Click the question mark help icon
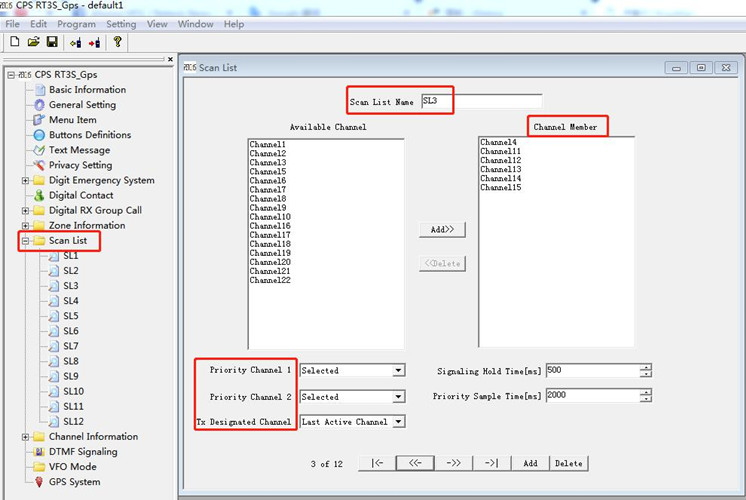Viewport: 746px width, 500px height. point(117,42)
